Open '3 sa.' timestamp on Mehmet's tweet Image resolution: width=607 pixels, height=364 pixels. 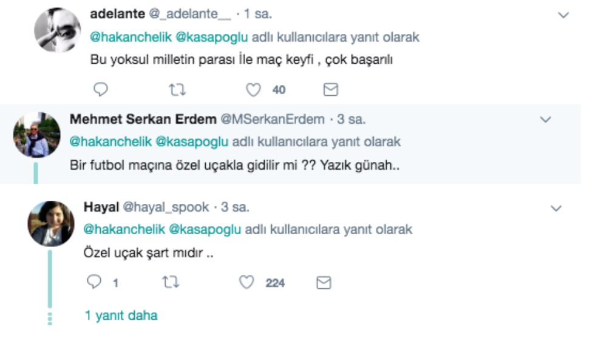point(351,120)
